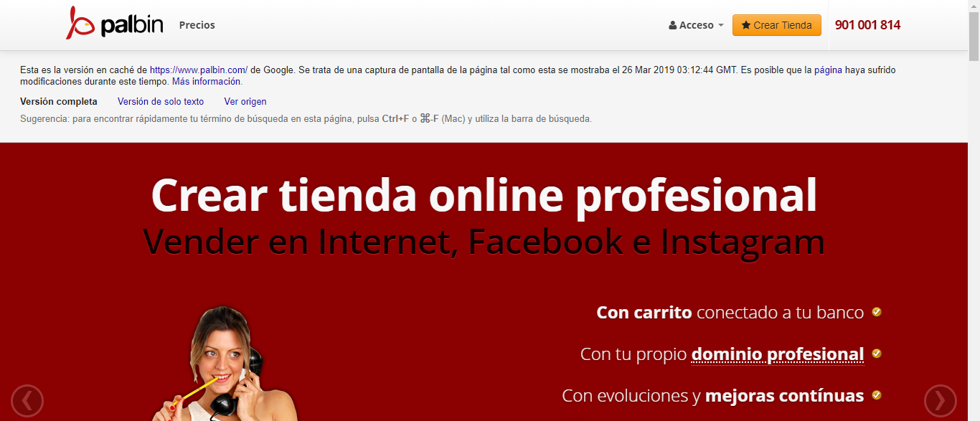Open the 'Ver origen' link
The image size is (980, 421).
pyautogui.click(x=245, y=102)
